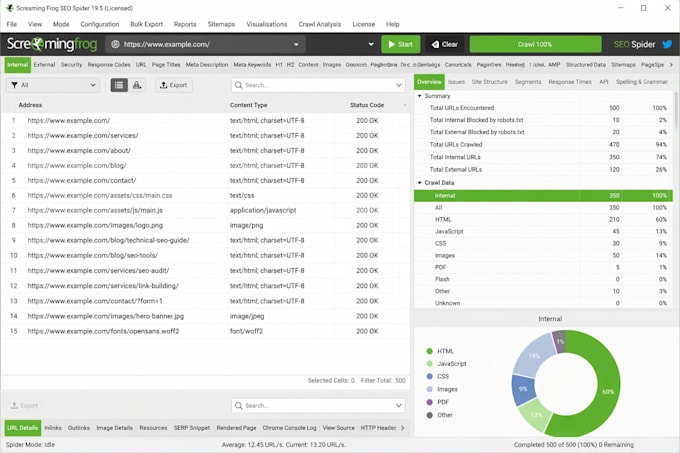Viewport: 680px width, 453px height.
Task: Expand the lower search options chevron
Action: (x=399, y=405)
